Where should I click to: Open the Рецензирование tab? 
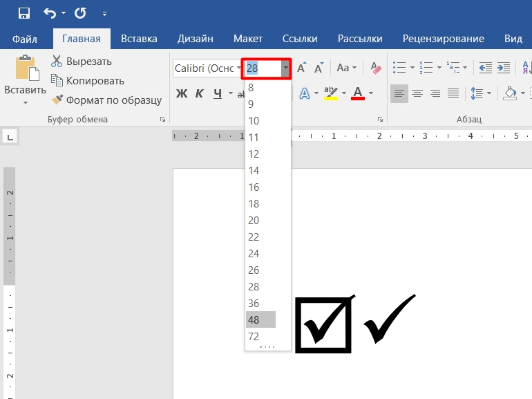point(444,39)
